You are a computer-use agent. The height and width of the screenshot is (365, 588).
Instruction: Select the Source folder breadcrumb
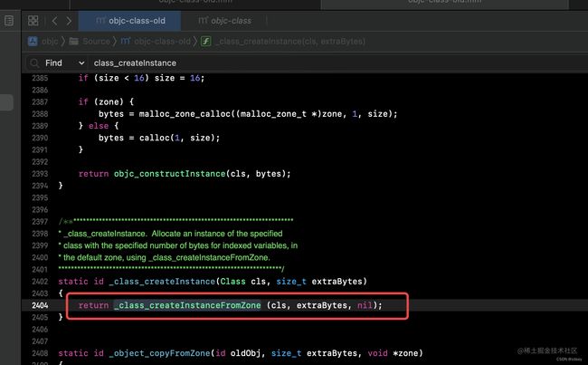96,42
